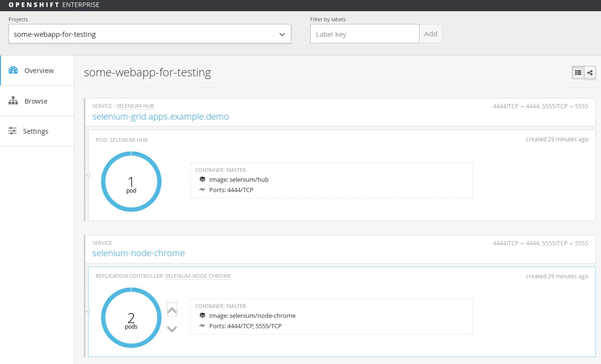
Task: Click ports pulse icon in selenium-hub container
Action: click(202, 190)
